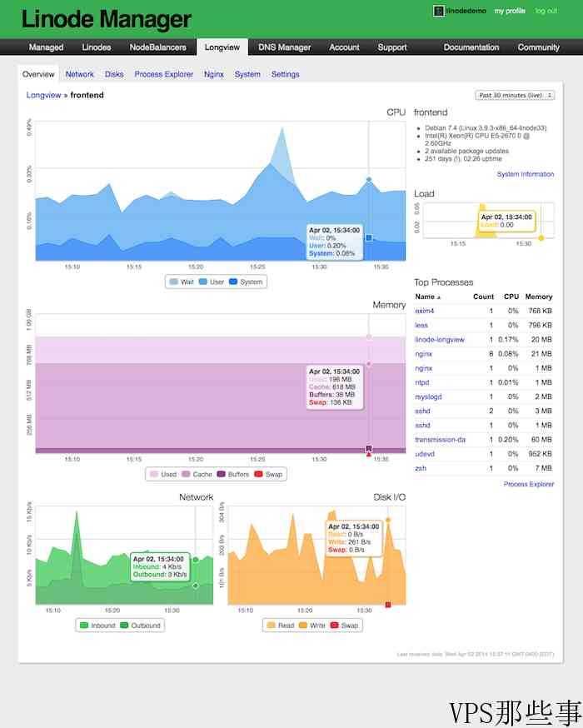Go to the Linodes tab
583x728 pixels.
point(97,47)
